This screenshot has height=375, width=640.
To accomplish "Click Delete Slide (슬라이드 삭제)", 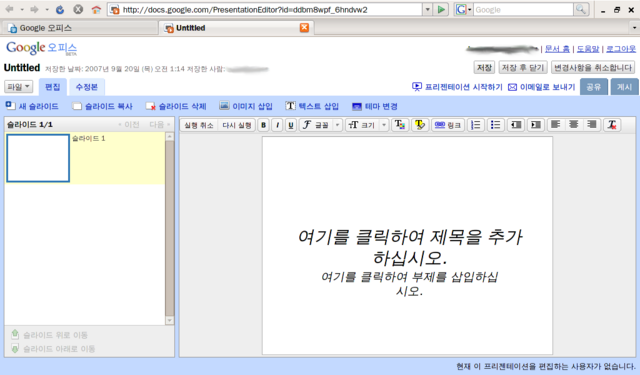I will pyautogui.click(x=176, y=107).
